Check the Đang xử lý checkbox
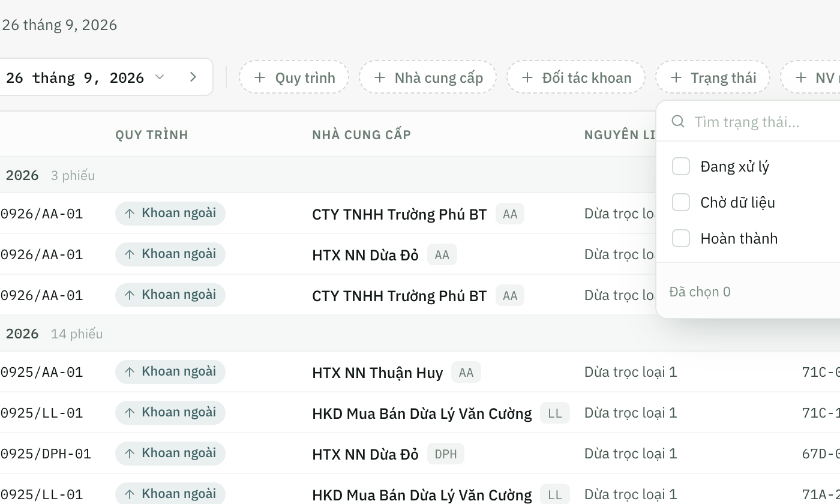The height and width of the screenshot is (504, 840). 681,166
